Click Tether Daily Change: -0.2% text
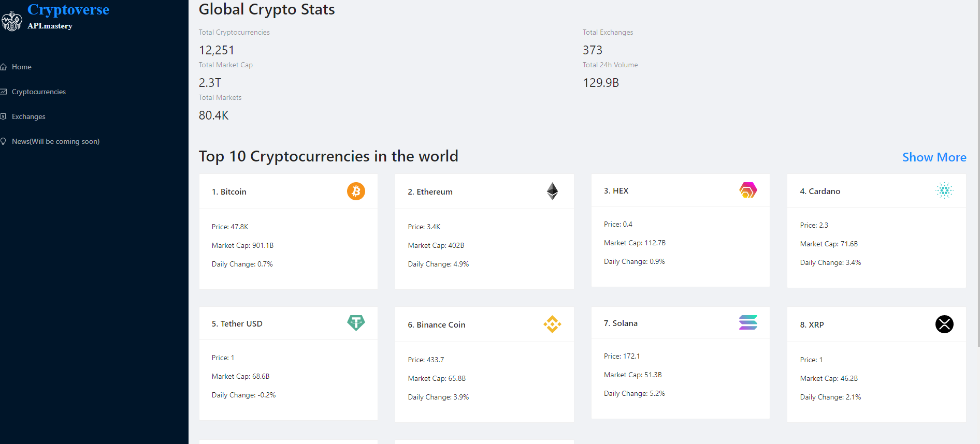Viewport: 980px width, 444px height. (243, 395)
